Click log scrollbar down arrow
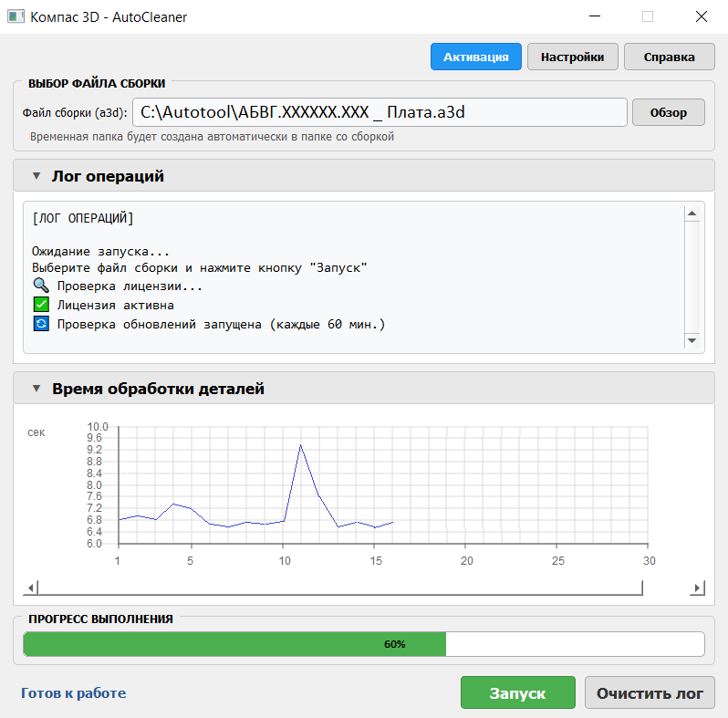This screenshot has width=728, height=718. click(692, 340)
